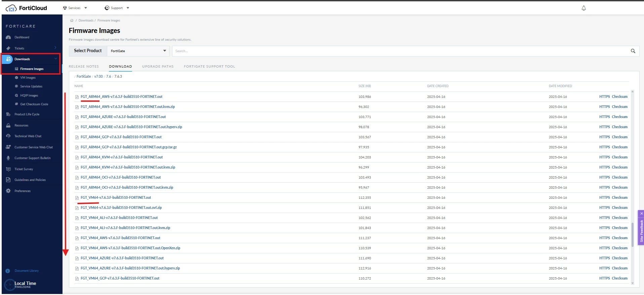Open the Support dropdown menu
Viewport: 644px width, 295px height.
coord(117,8)
